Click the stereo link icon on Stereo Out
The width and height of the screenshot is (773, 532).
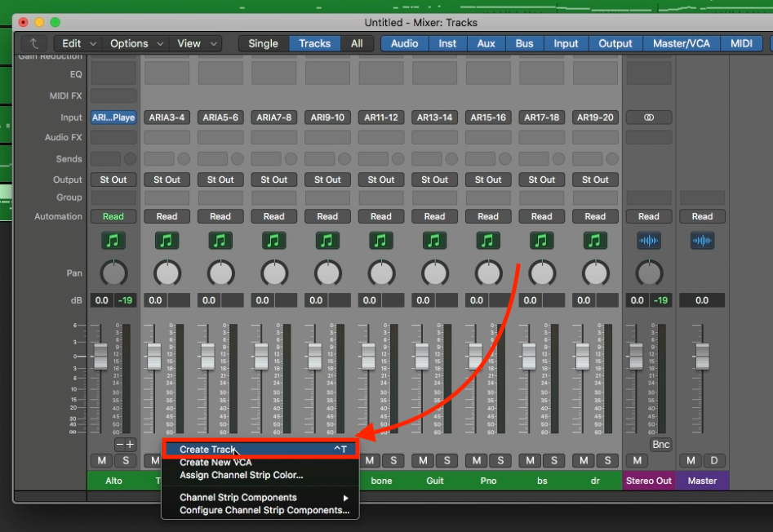point(649,117)
